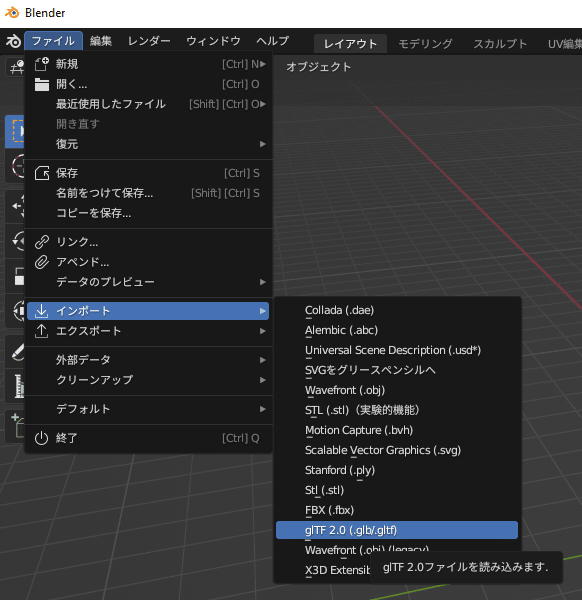The width and height of the screenshot is (582, 600).
Task: Select the Add Cube tool in toolbar
Action: coord(15,426)
